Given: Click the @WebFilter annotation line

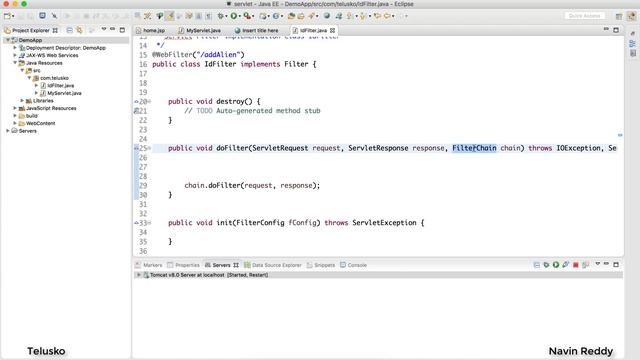Looking at the screenshot, I should click(x=198, y=55).
